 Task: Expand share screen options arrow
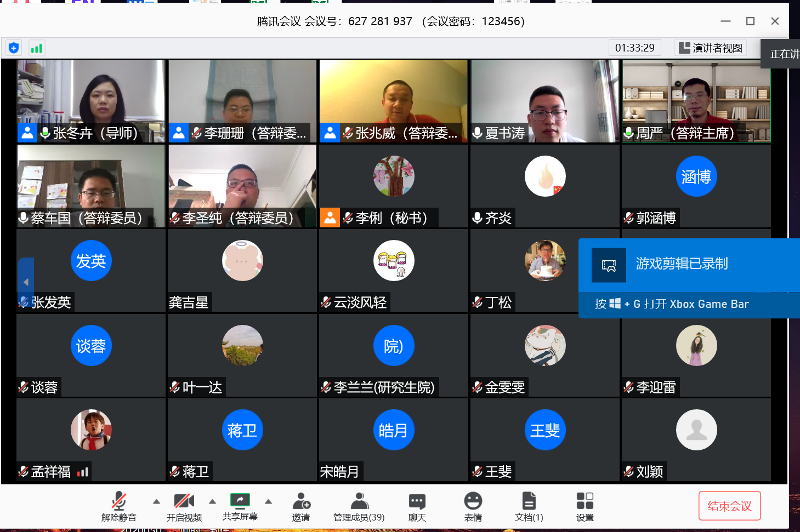coord(268,501)
